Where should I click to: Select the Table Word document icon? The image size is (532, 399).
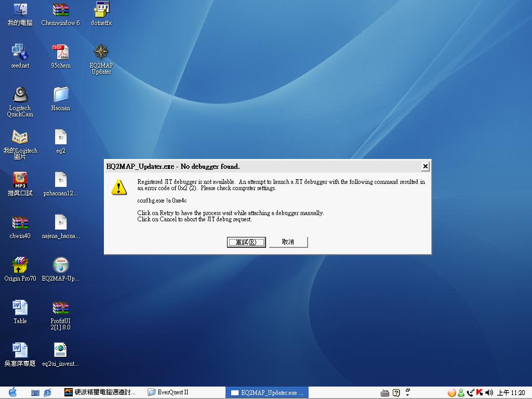point(20,308)
